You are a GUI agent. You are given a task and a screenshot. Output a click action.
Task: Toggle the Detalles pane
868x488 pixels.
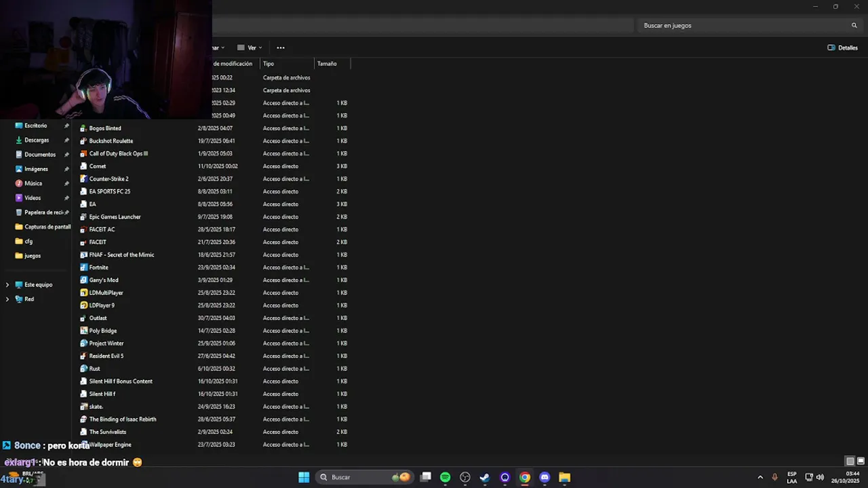(843, 48)
